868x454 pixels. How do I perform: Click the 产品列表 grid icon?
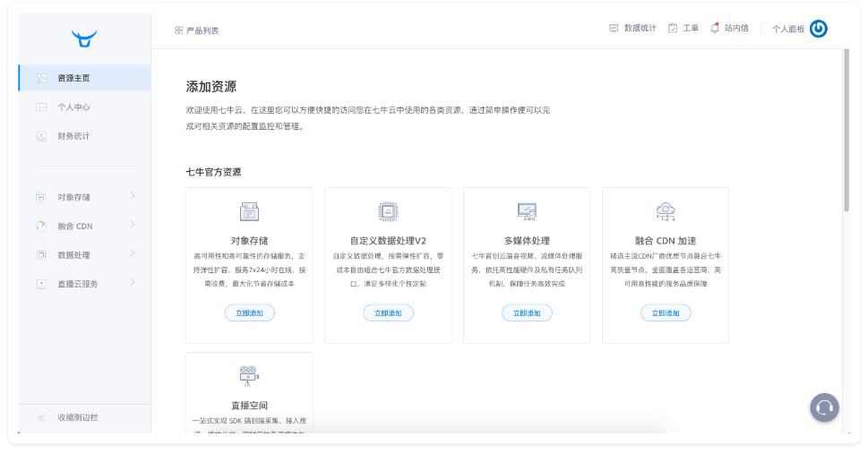(x=178, y=30)
